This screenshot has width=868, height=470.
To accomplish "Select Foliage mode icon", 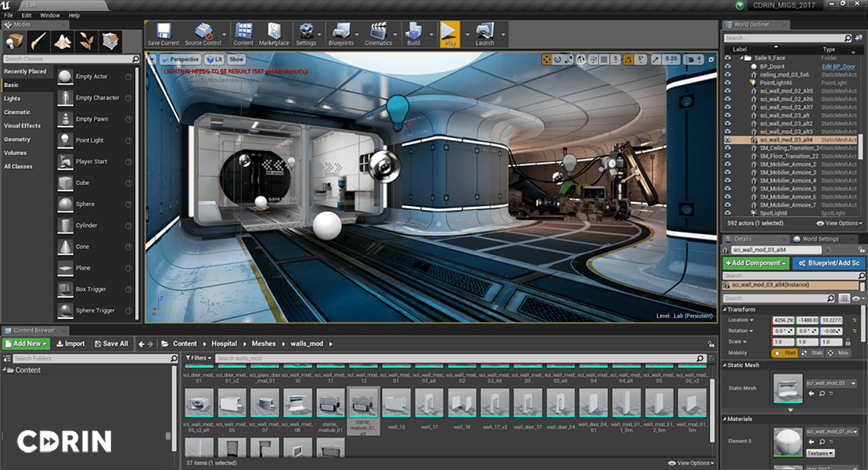I will (x=86, y=41).
